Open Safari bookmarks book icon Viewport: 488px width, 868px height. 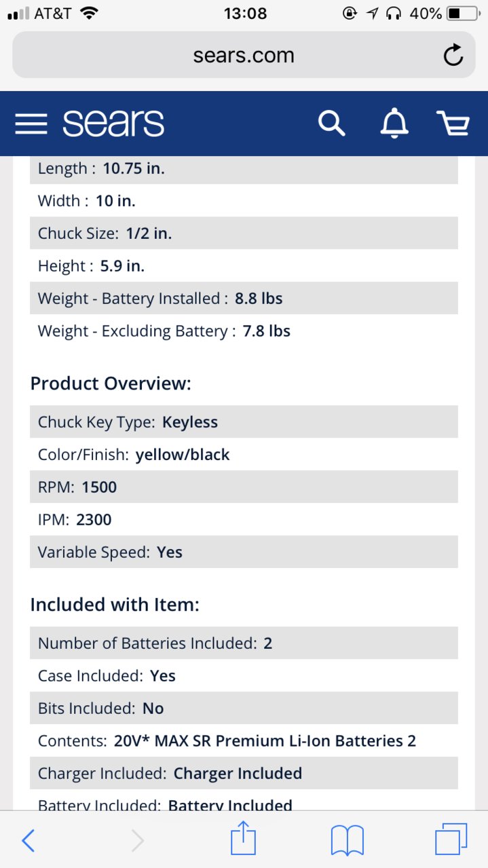point(348,841)
